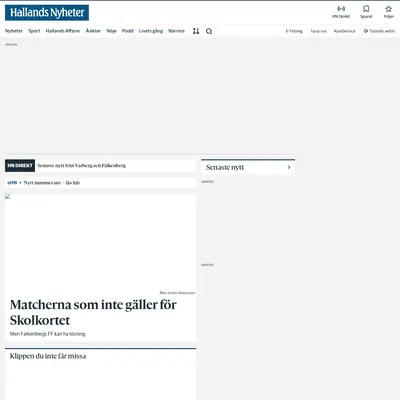Click the eHN label

click(12, 183)
